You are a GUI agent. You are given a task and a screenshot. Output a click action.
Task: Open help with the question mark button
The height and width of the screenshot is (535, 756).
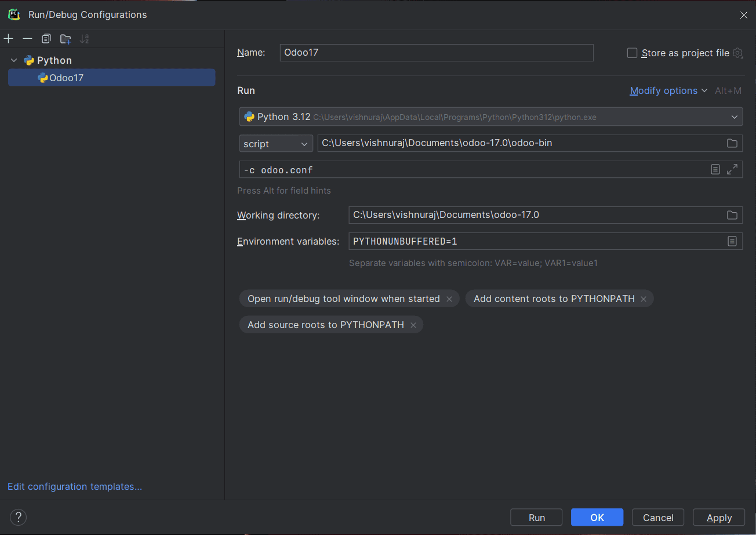pos(19,517)
